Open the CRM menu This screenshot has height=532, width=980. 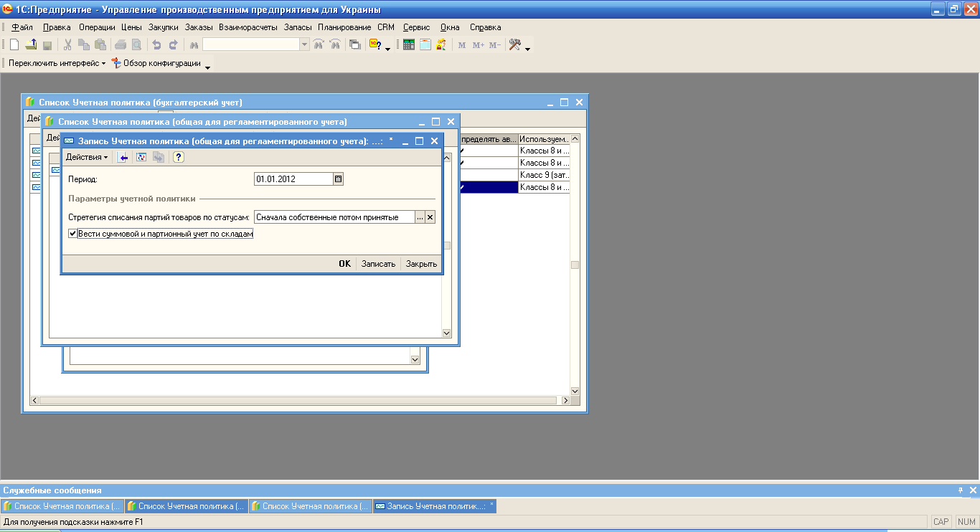coord(386,27)
